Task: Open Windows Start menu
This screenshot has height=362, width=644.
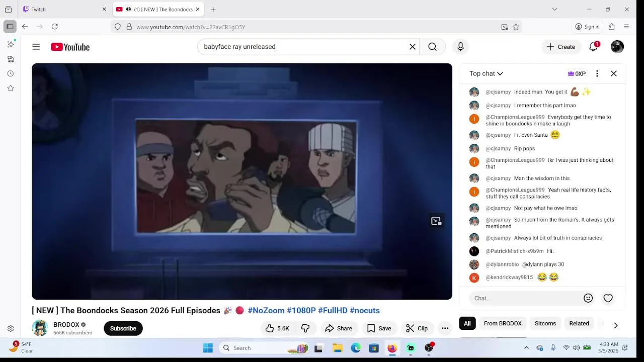Action: coord(208,348)
